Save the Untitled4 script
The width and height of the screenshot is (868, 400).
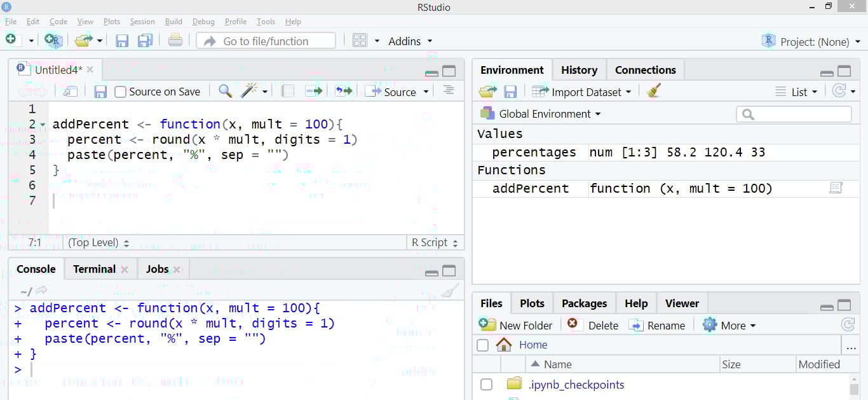(x=101, y=91)
